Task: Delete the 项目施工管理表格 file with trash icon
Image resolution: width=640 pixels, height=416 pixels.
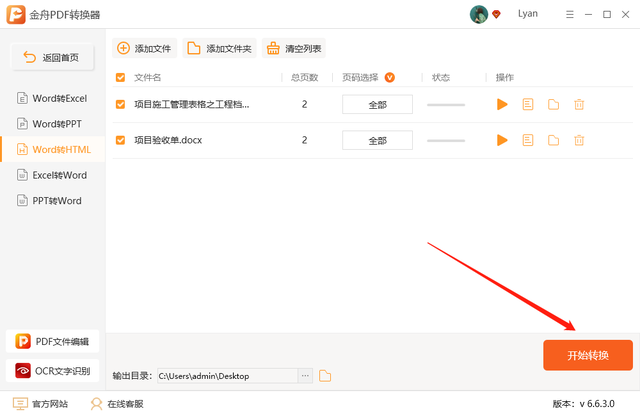Action: tap(579, 105)
